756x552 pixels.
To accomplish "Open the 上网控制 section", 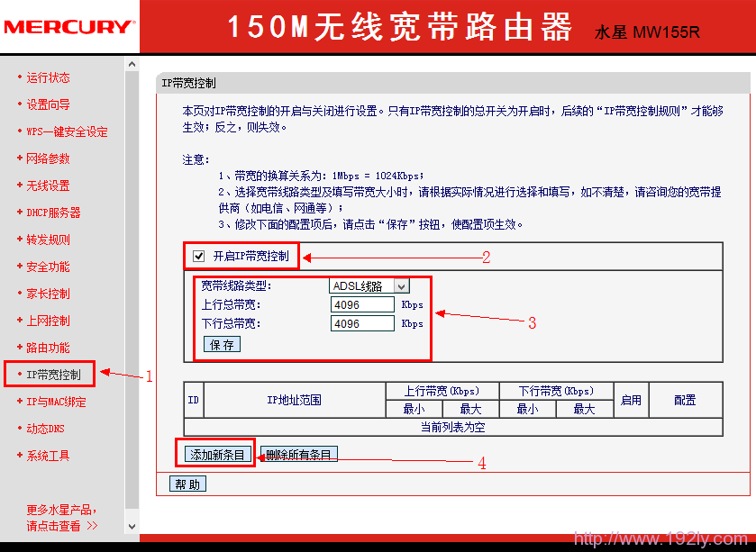I will coord(47,321).
